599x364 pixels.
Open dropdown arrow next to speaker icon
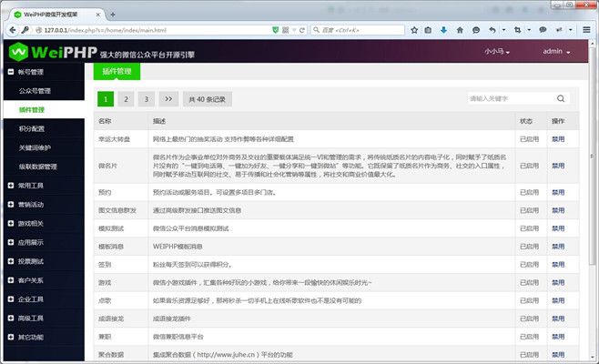tap(571, 30)
